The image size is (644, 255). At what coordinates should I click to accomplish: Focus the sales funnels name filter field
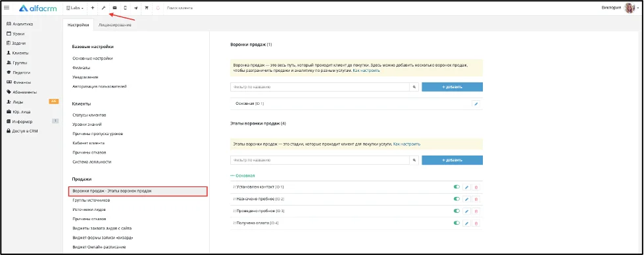point(320,87)
